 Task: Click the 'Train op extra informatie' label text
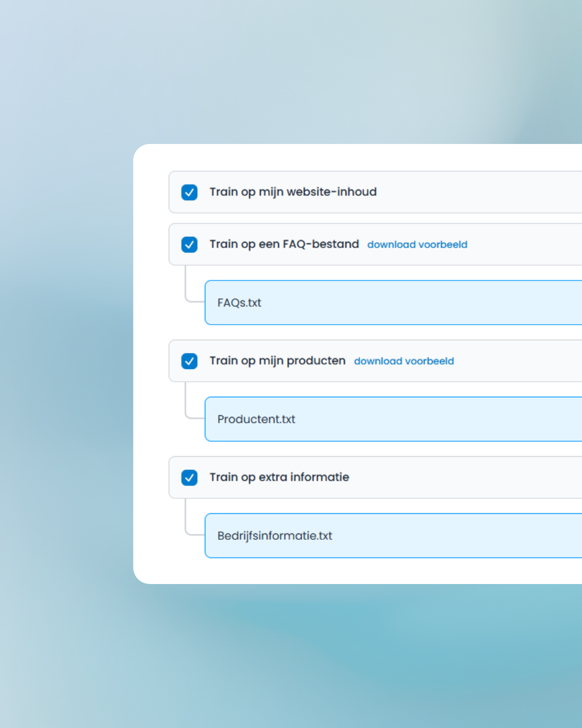[x=279, y=477]
